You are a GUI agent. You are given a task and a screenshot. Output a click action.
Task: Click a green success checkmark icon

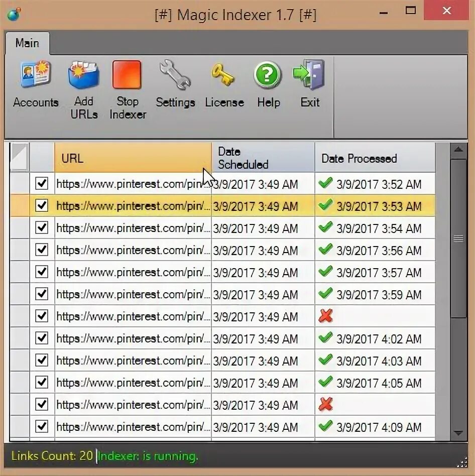pyautogui.click(x=326, y=184)
